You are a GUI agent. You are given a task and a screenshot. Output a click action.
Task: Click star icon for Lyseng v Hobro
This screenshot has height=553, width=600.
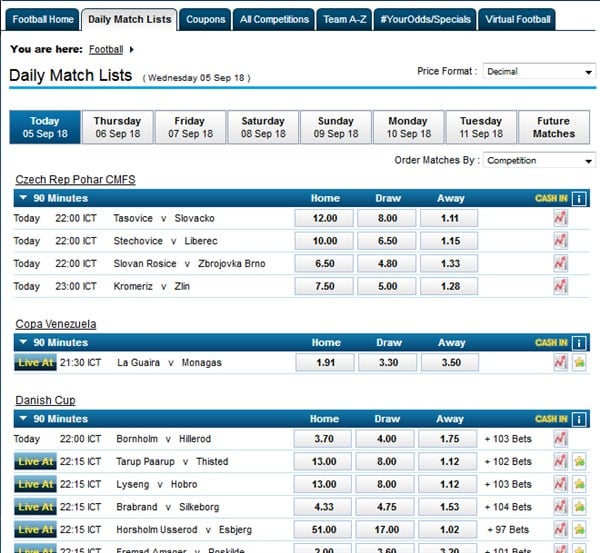(x=579, y=484)
